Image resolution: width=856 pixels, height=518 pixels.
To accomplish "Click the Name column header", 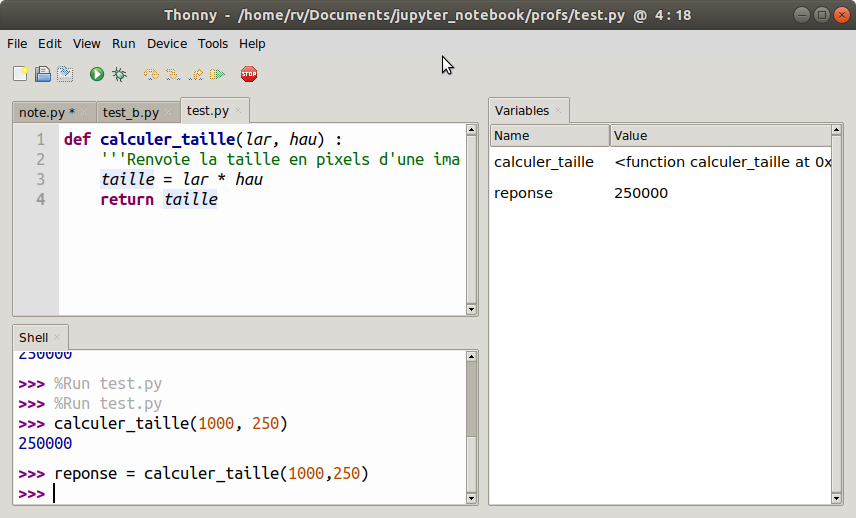I will tap(550, 135).
